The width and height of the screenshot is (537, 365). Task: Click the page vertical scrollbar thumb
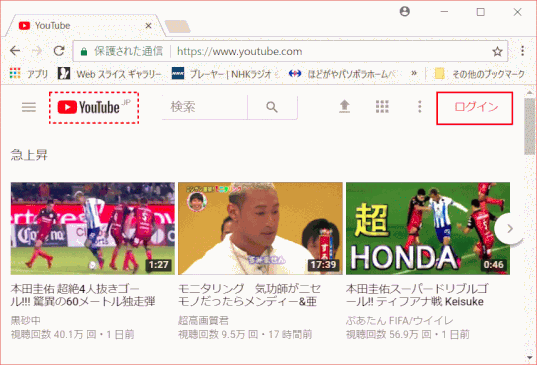pos(529,126)
